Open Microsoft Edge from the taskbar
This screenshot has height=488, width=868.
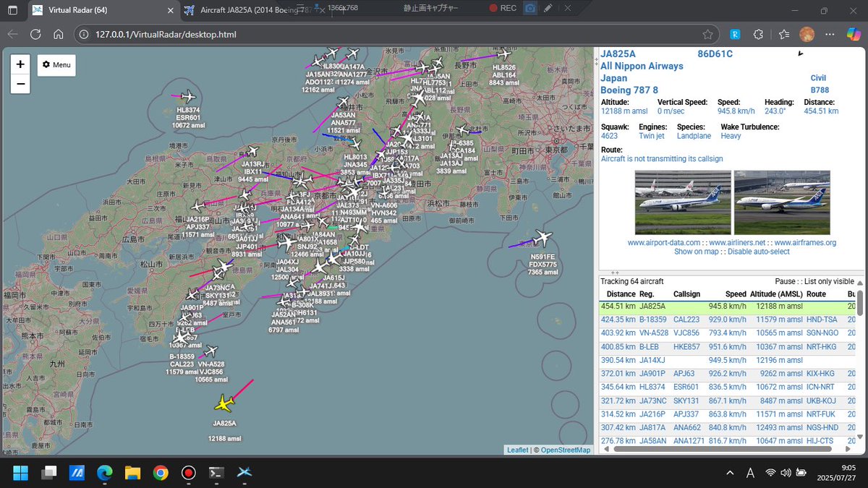pos(104,473)
